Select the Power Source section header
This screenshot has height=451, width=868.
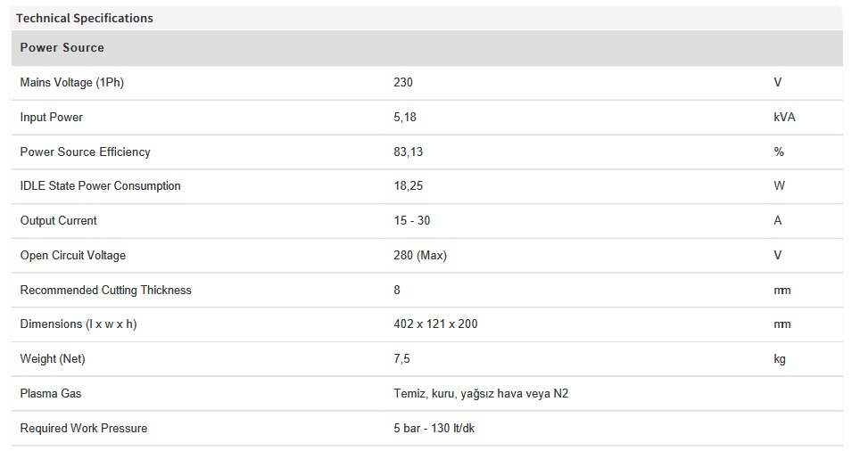pos(62,47)
